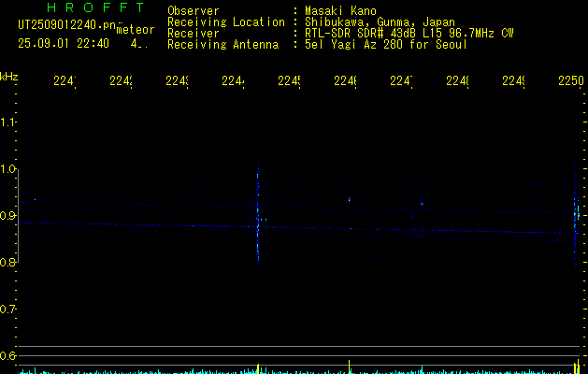
Task: Click the red-centered echo dot below the 2246 label
Action: [x=349, y=199]
